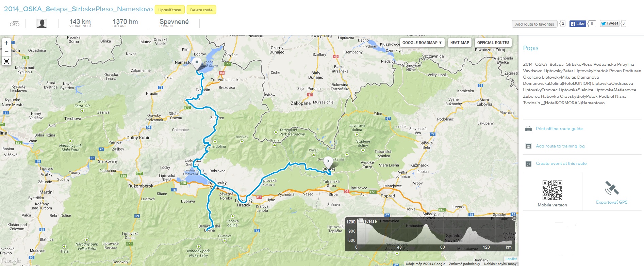The height and width of the screenshot is (266, 644).
Task: Click the create event calendar icon
Action: coord(528,163)
